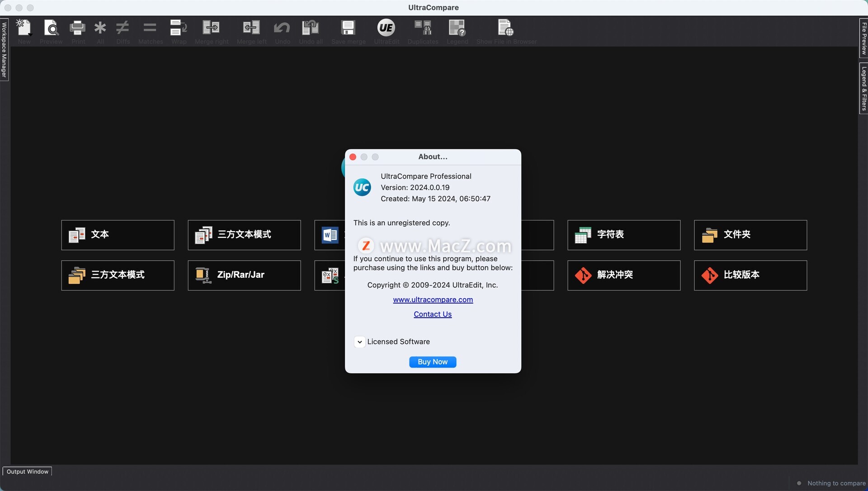The image size is (868, 491).
Task: Click Show File in Browser icon
Action: [505, 28]
